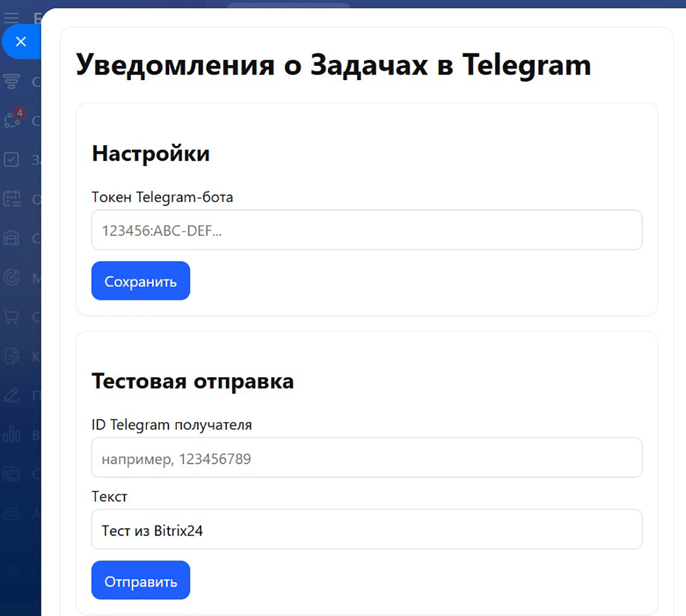Open CRM funnel icon in sidebar

[11, 81]
